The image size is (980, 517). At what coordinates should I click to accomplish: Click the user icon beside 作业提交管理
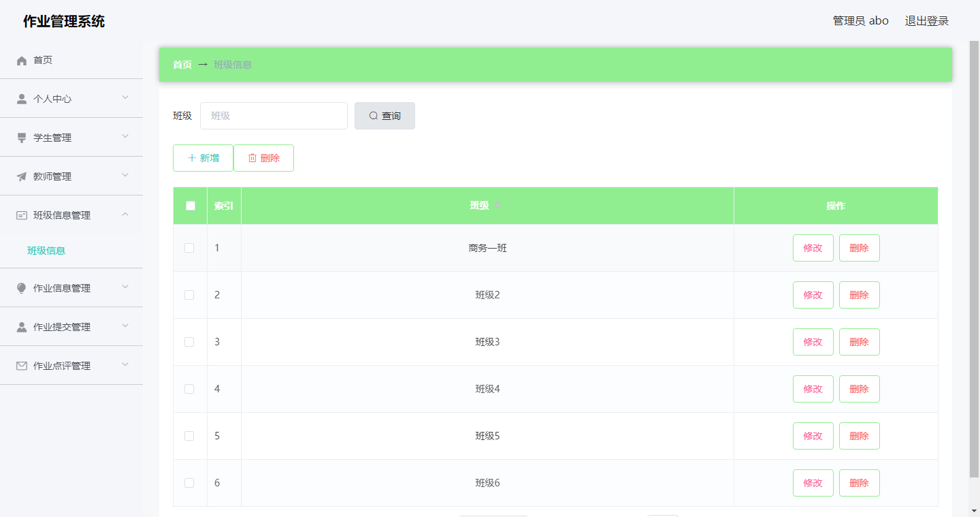22,328
